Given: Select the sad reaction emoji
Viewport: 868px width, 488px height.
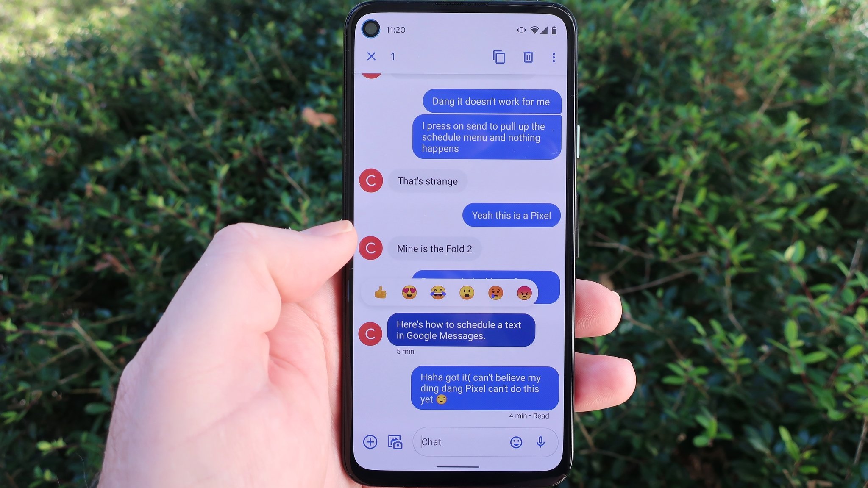Looking at the screenshot, I should 495,292.
